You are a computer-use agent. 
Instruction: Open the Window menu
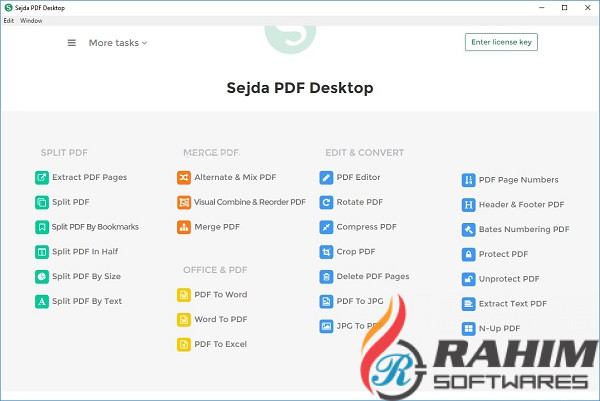[x=31, y=21]
